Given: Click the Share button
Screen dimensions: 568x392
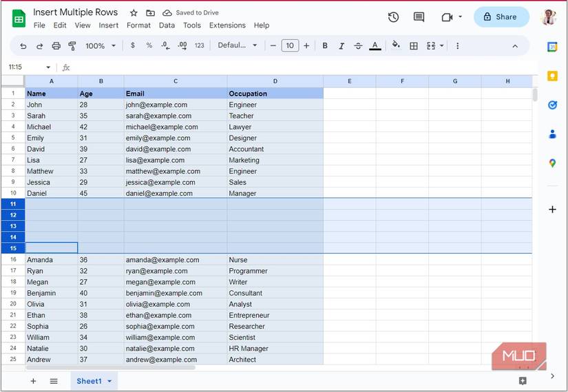Looking at the screenshot, I should click(501, 17).
